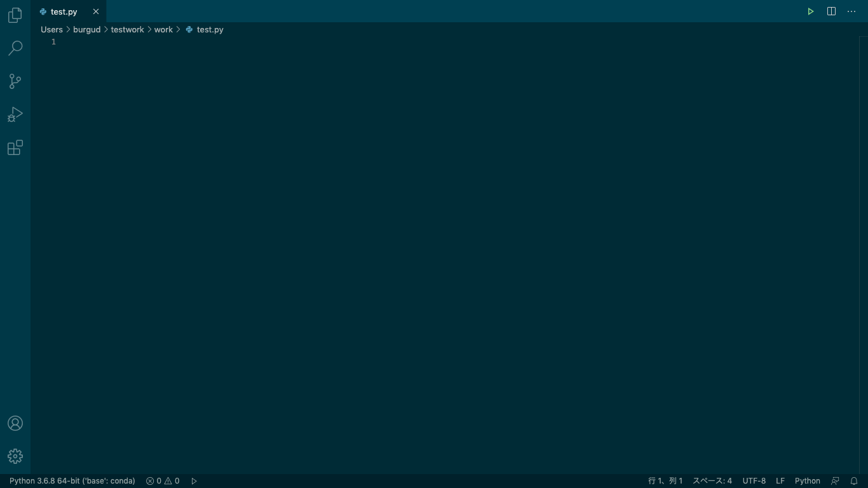This screenshot has width=868, height=488.
Task: Run Python file with green play icon
Action: [811, 11]
